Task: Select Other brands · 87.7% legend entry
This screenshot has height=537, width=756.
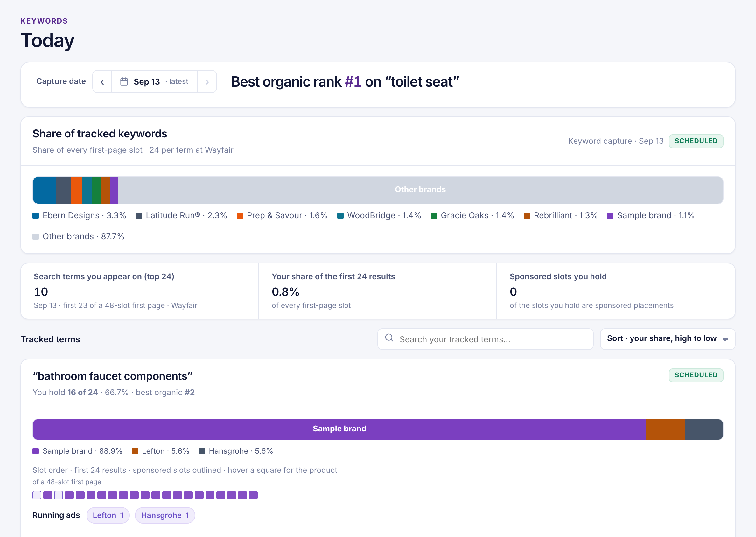Action: [78, 237]
